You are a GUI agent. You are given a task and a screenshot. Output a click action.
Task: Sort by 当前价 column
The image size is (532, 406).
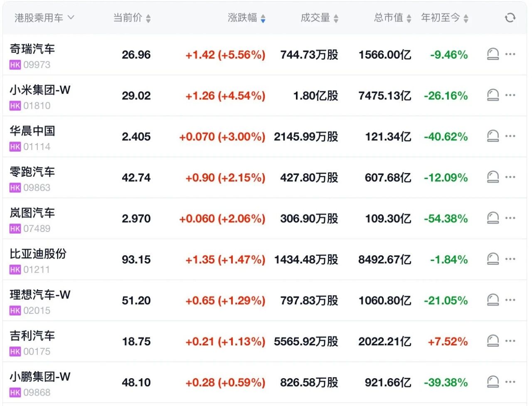[x=132, y=18]
